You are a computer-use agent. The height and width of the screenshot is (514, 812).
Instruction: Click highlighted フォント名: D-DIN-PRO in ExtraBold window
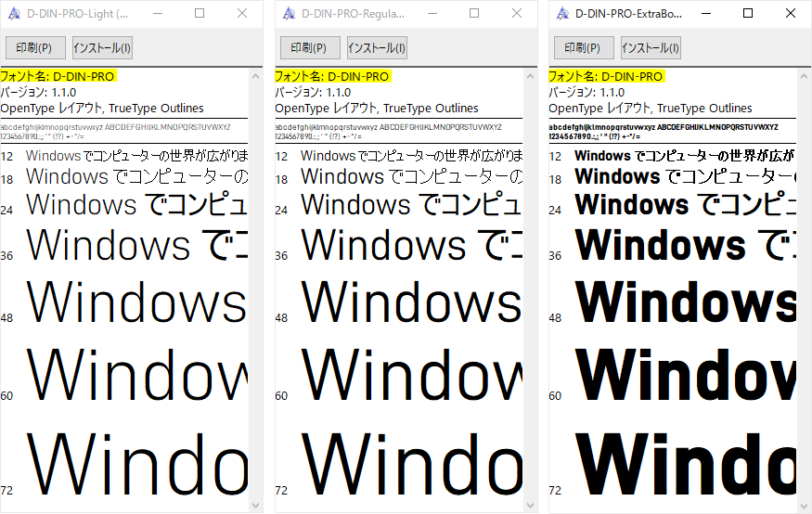606,77
